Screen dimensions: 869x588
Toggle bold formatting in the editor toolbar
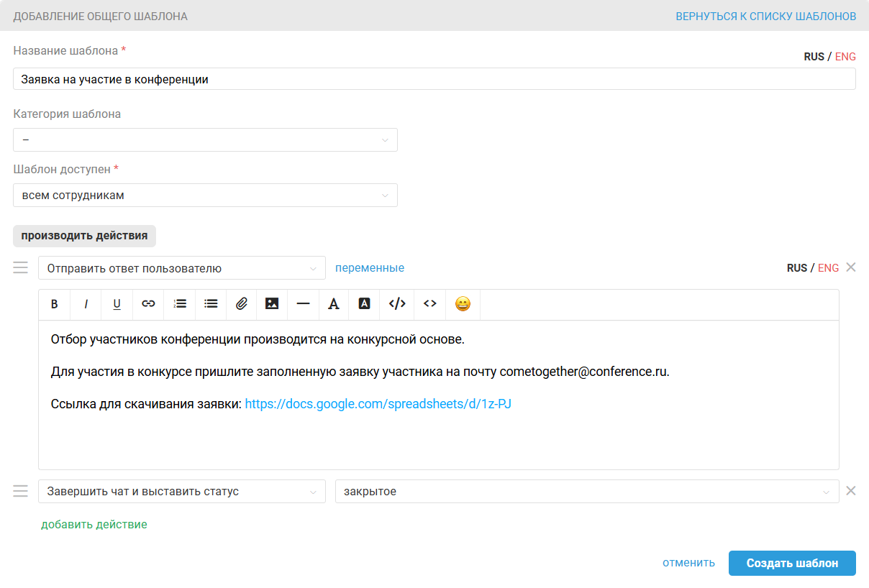[55, 304]
